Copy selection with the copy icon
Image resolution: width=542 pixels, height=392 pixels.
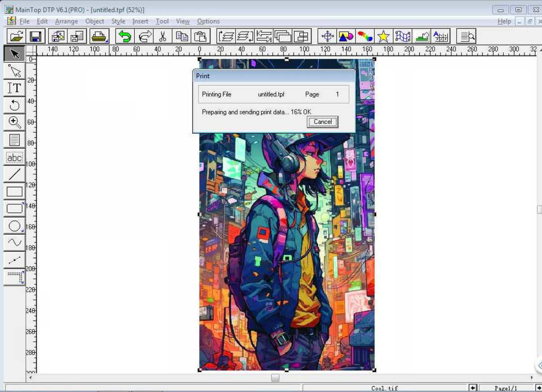(182, 36)
